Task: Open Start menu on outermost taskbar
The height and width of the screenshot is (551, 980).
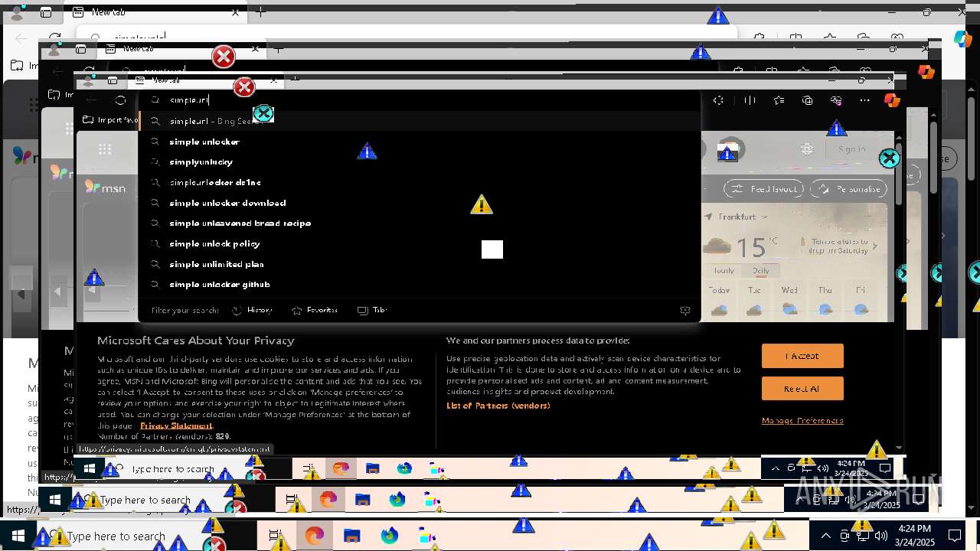Action: pyautogui.click(x=18, y=536)
